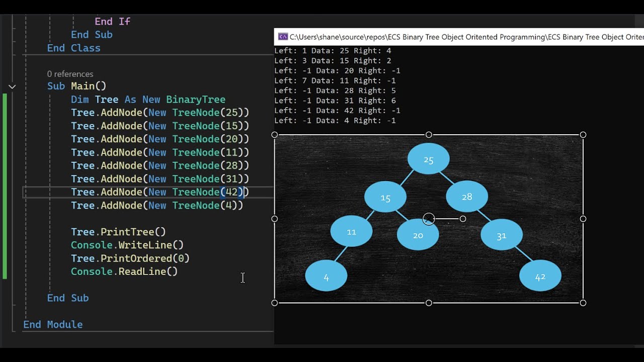Click the left-middle image resize handle

tap(275, 219)
